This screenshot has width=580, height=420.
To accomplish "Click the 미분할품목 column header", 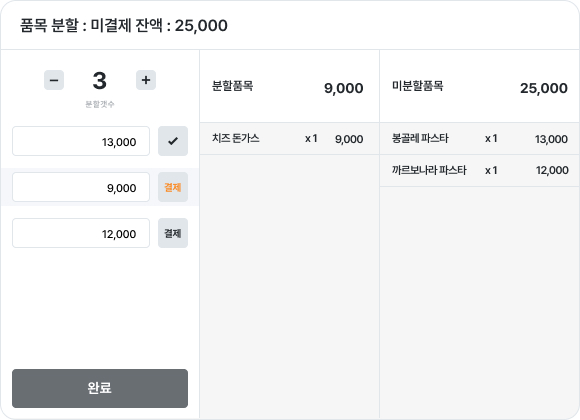I will tap(418, 86).
